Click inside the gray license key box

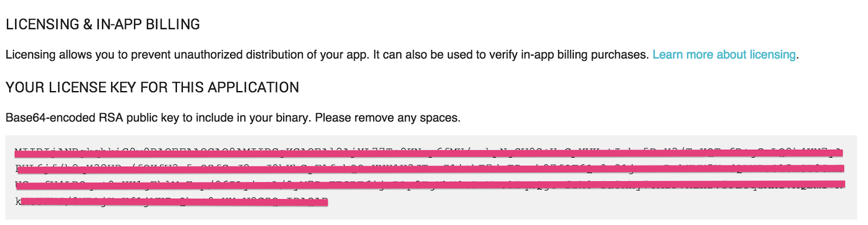[x=431, y=177]
